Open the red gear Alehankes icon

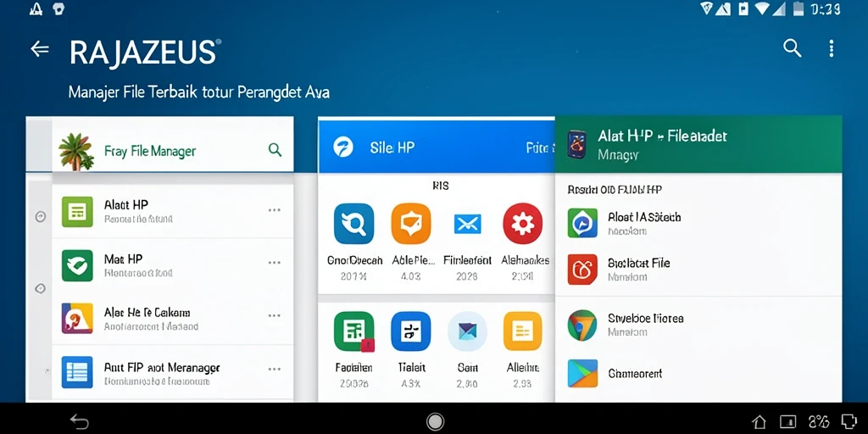tap(522, 224)
